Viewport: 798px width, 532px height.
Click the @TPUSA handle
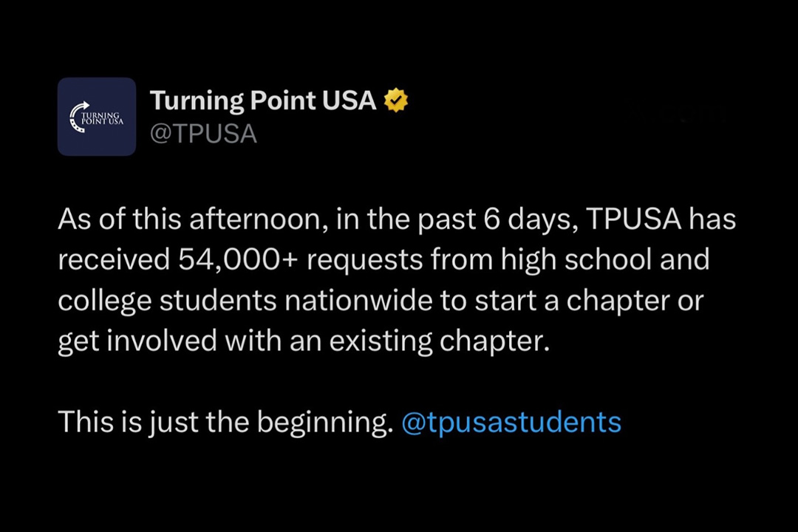(203, 134)
